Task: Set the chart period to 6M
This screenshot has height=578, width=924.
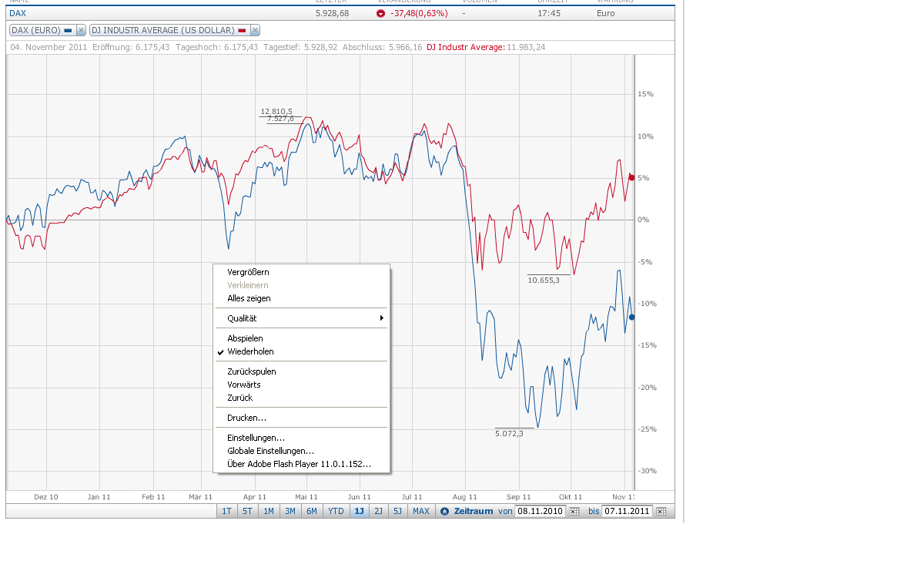Action: tap(311, 511)
